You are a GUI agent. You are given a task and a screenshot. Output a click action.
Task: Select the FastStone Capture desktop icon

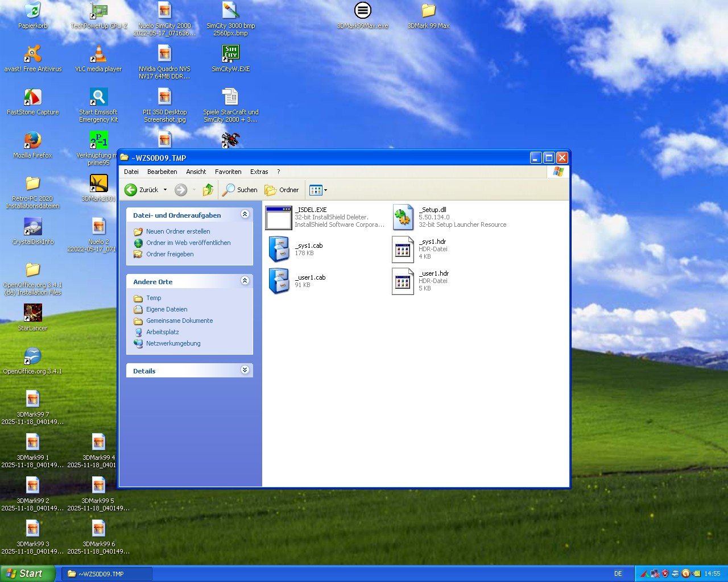(33, 97)
